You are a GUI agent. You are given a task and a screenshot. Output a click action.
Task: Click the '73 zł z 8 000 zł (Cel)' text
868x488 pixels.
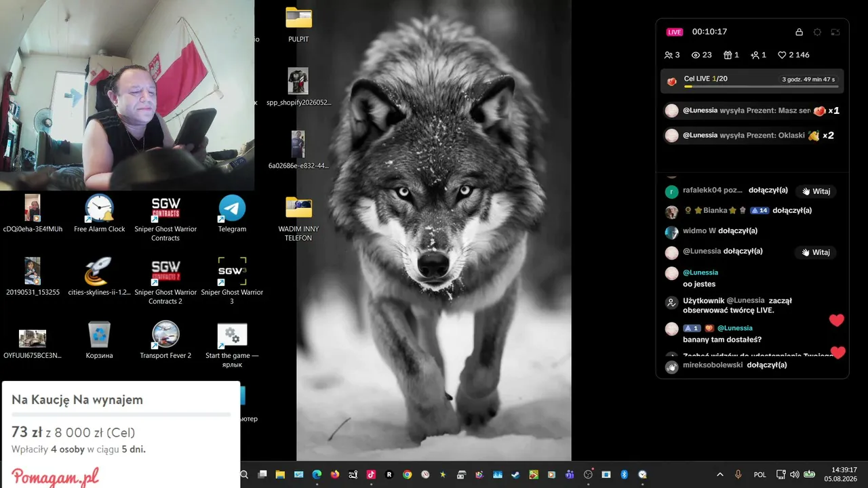73,432
